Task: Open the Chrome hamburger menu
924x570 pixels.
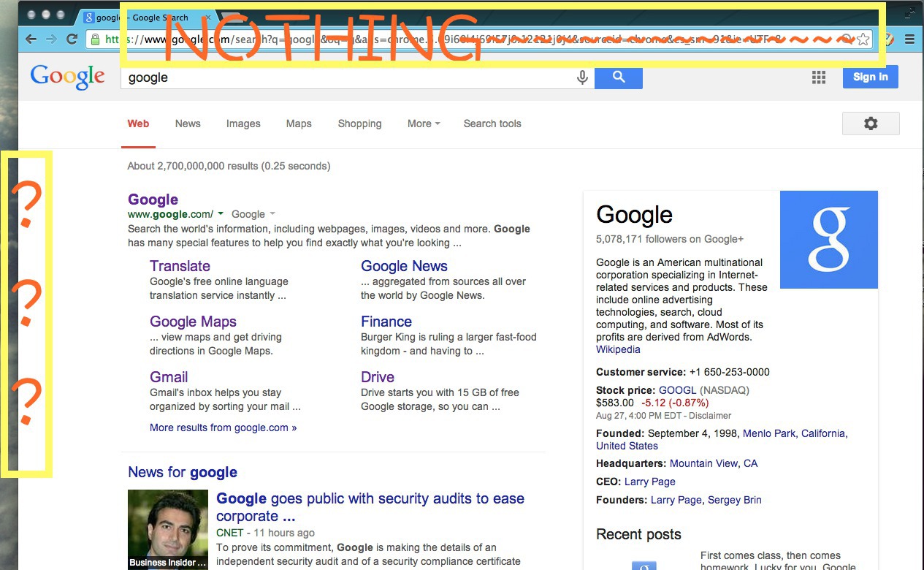Action: coord(910,39)
